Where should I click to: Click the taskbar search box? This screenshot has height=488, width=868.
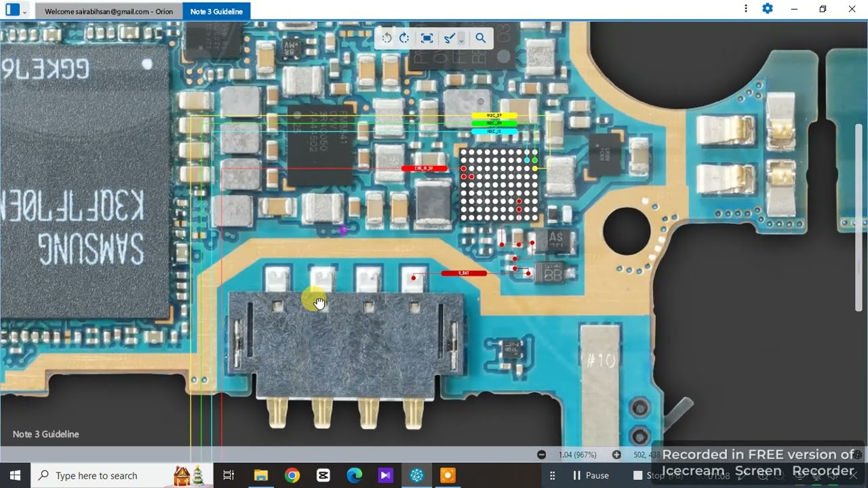(x=122, y=475)
